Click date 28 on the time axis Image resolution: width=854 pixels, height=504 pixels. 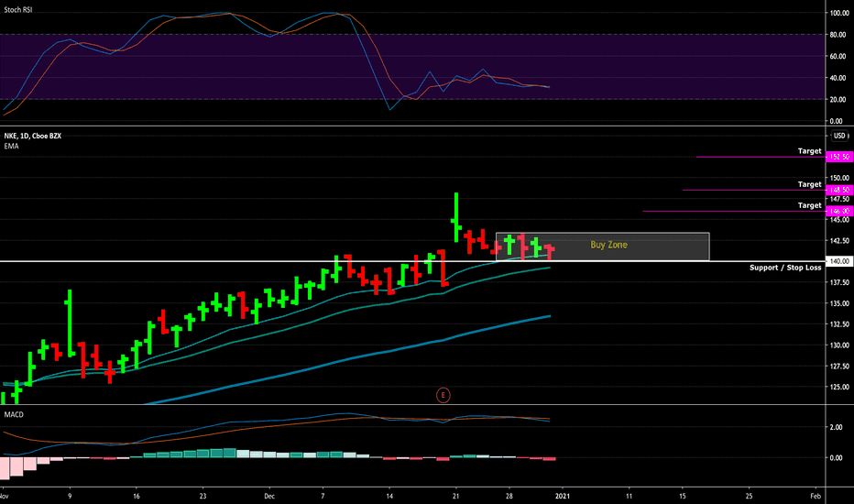point(509,496)
